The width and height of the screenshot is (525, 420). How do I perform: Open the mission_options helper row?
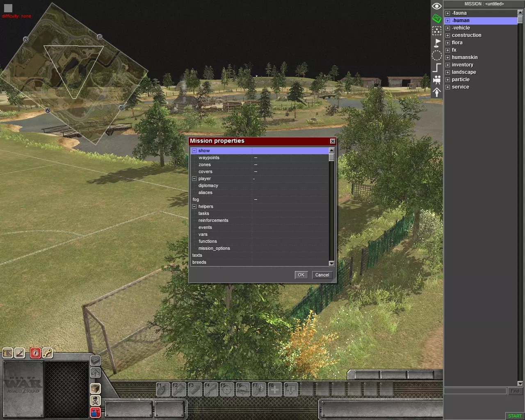260,249
